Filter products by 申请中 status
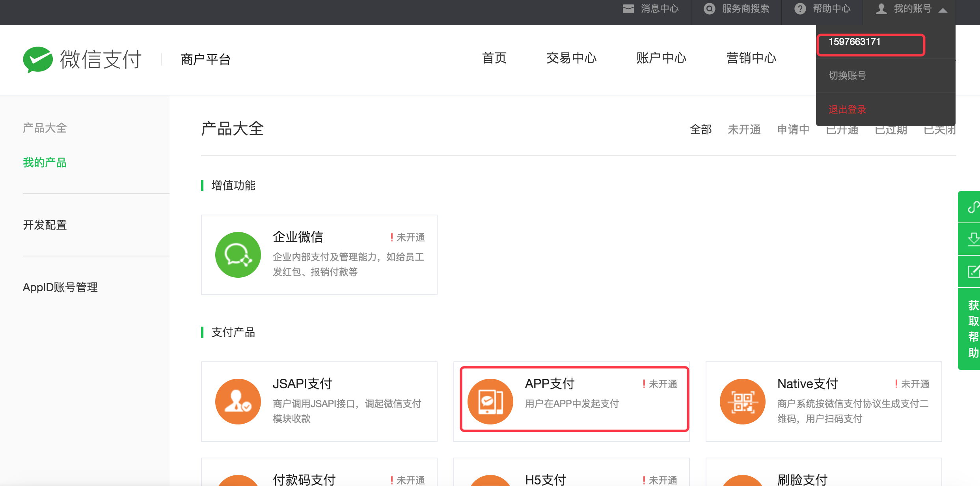980x486 pixels. 793,129
